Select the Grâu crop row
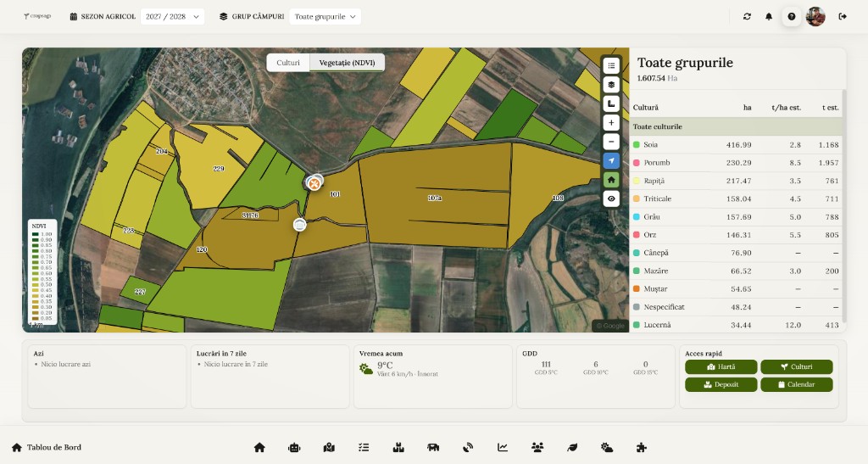The width and height of the screenshot is (868, 464). point(736,216)
